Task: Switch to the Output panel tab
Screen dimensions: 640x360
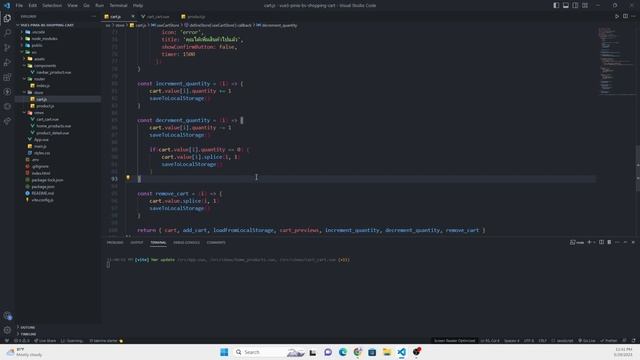Action: (137, 242)
